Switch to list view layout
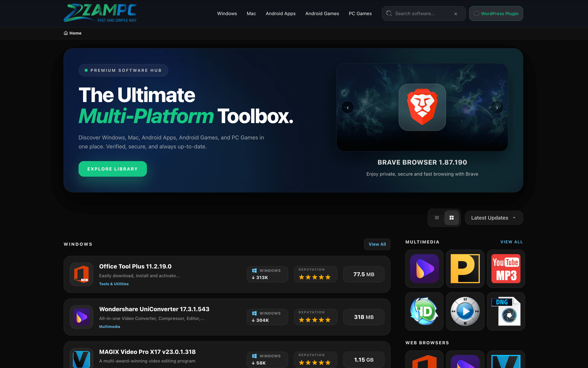 (437, 218)
